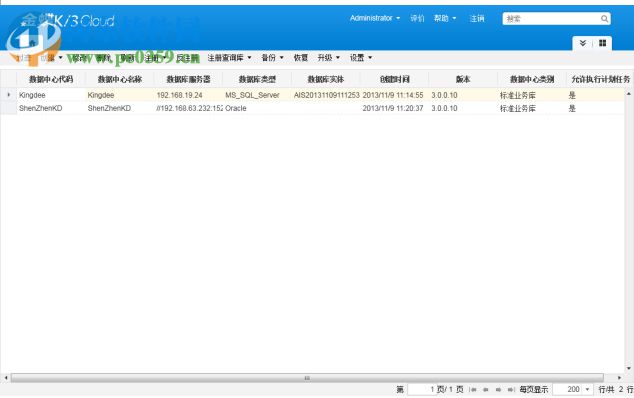Click the 2013/11/9 11:20:37 creation time cell

pyautogui.click(x=395, y=108)
